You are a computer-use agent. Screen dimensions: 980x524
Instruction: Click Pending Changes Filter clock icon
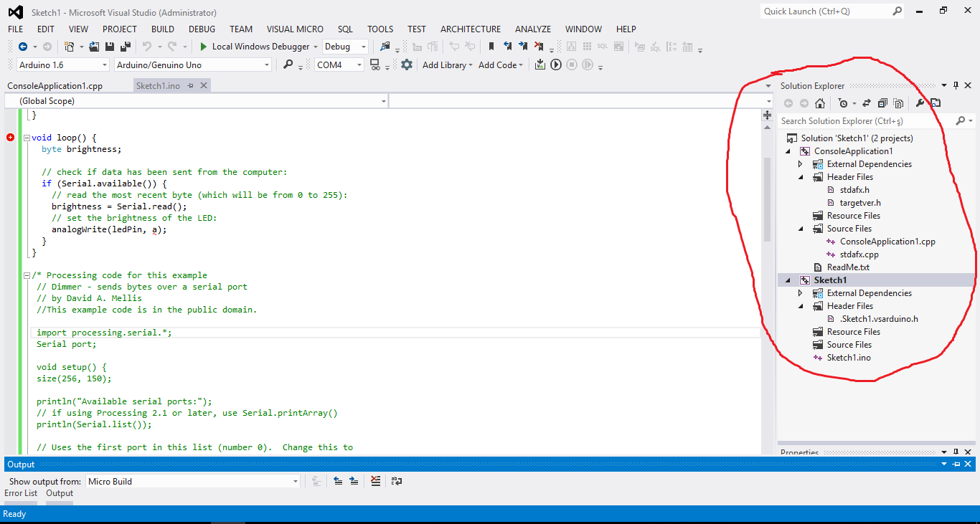(x=843, y=103)
